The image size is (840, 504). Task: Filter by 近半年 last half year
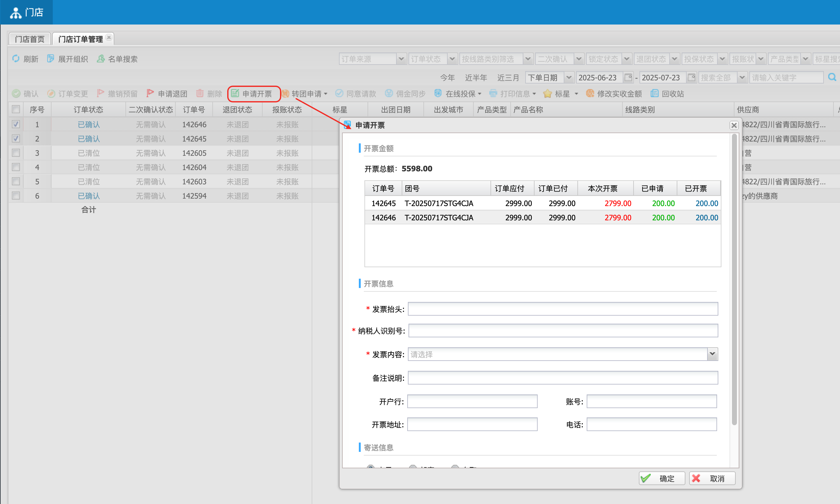(476, 78)
